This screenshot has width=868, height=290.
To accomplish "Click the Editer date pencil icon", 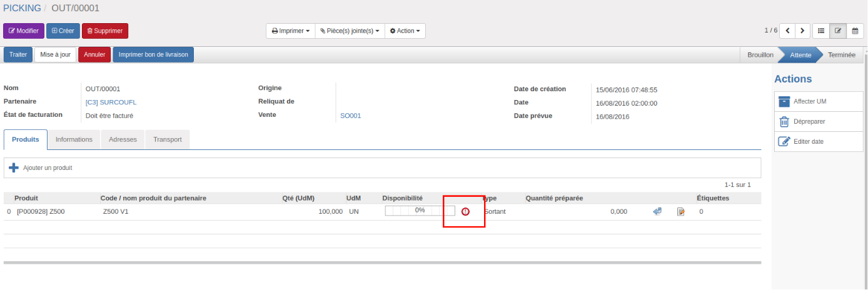I will coord(784,141).
